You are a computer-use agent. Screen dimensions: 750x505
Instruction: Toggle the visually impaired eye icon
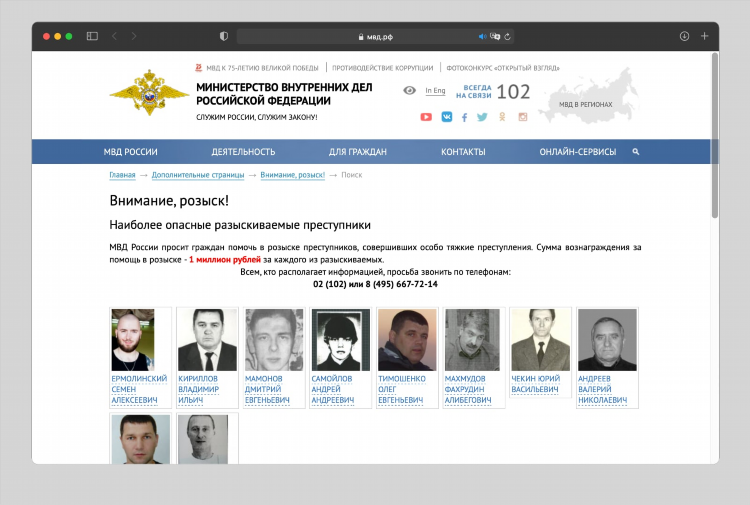click(409, 90)
